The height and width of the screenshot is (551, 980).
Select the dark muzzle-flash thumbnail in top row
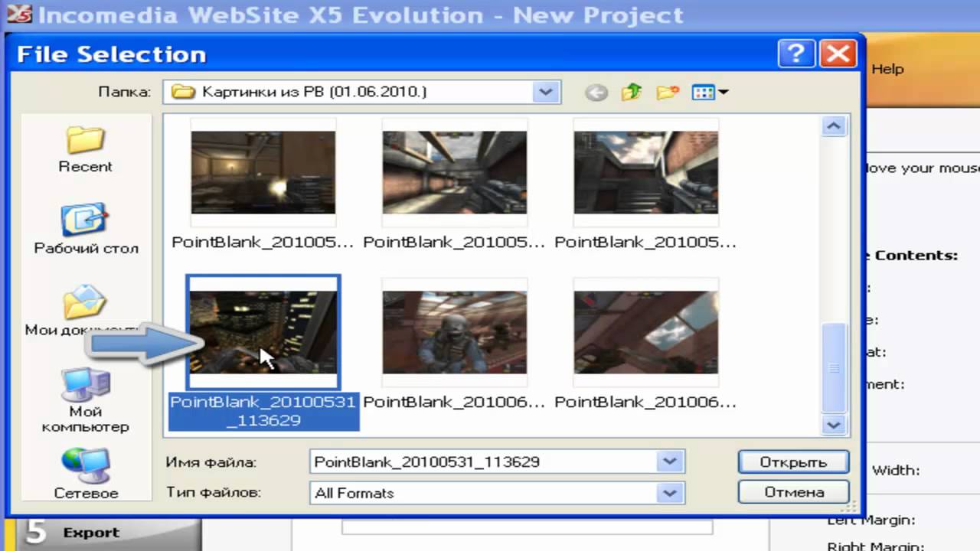click(x=263, y=172)
